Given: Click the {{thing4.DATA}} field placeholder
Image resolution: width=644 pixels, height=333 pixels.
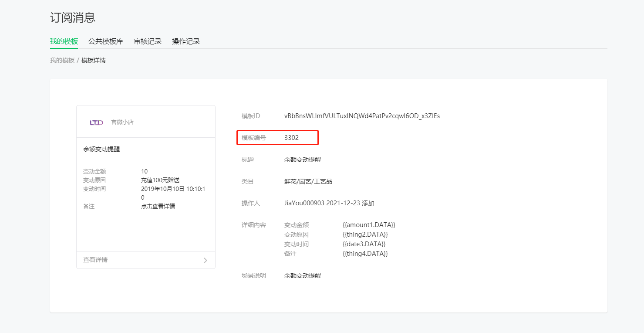Looking at the screenshot, I should pos(365,254).
